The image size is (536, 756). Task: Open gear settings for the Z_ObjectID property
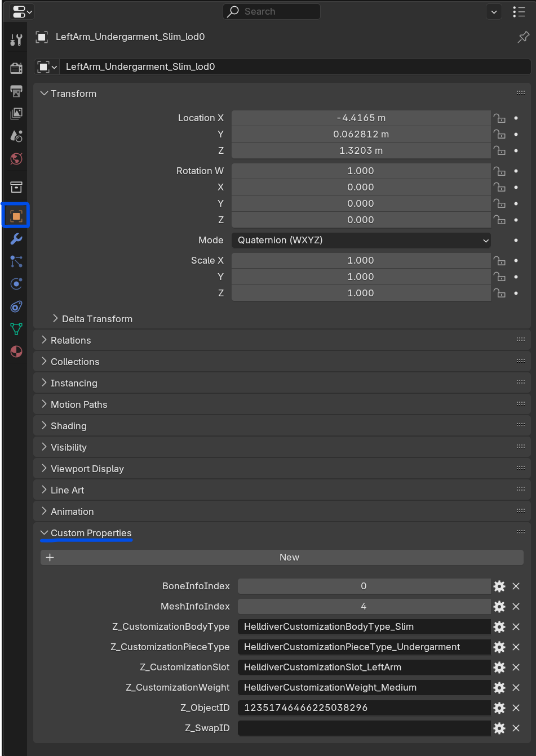pyautogui.click(x=499, y=708)
